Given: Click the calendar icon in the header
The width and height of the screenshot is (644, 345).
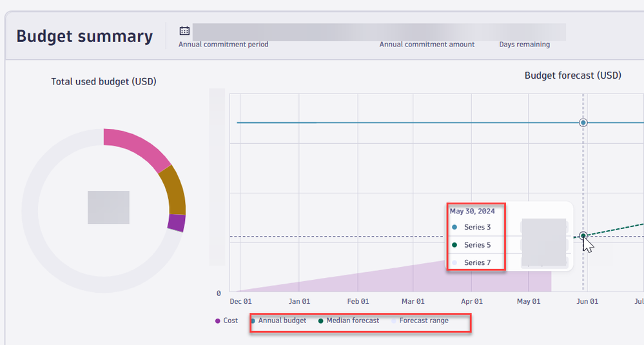Looking at the screenshot, I should 184,30.
